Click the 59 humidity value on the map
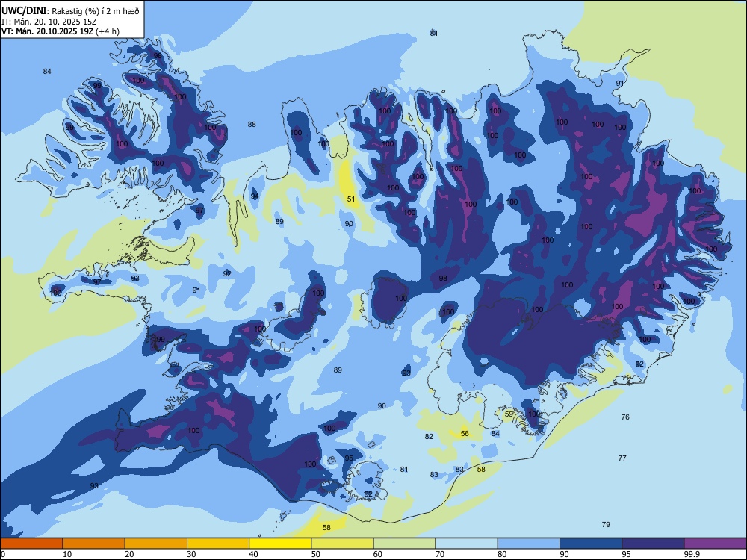The width and height of the screenshot is (747, 560). coord(509,414)
